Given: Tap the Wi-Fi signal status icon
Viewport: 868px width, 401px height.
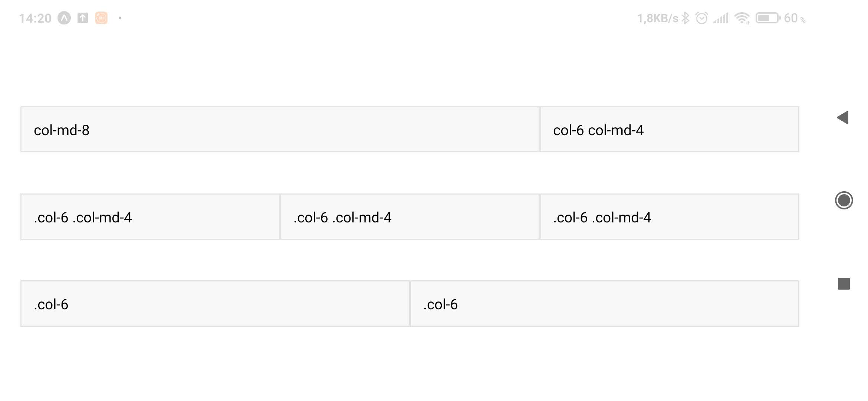Looking at the screenshot, I should coord(742,18).
